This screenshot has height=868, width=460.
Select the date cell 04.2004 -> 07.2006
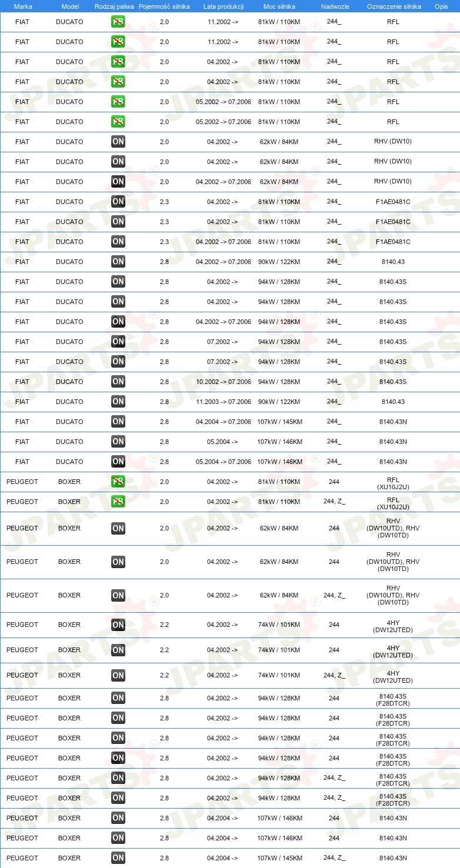(224, 422)
